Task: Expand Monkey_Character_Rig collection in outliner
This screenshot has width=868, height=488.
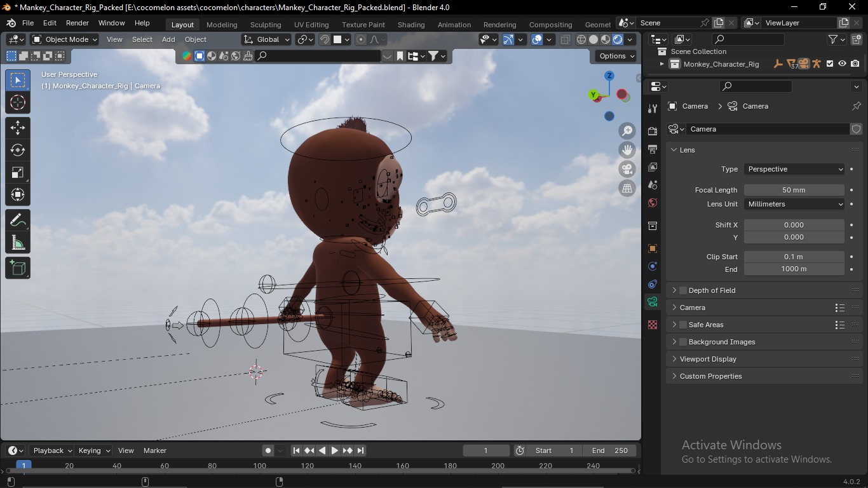Action: point(661,64)
